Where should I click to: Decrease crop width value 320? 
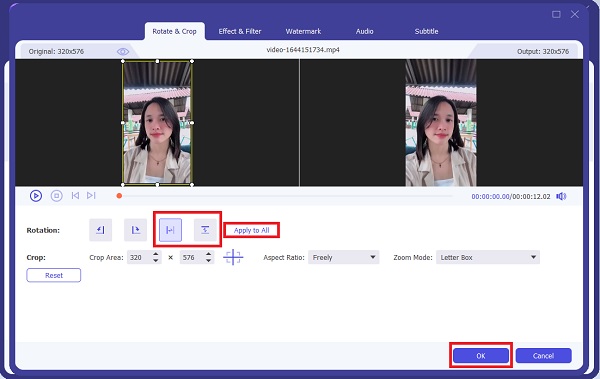tap(156, 261)
